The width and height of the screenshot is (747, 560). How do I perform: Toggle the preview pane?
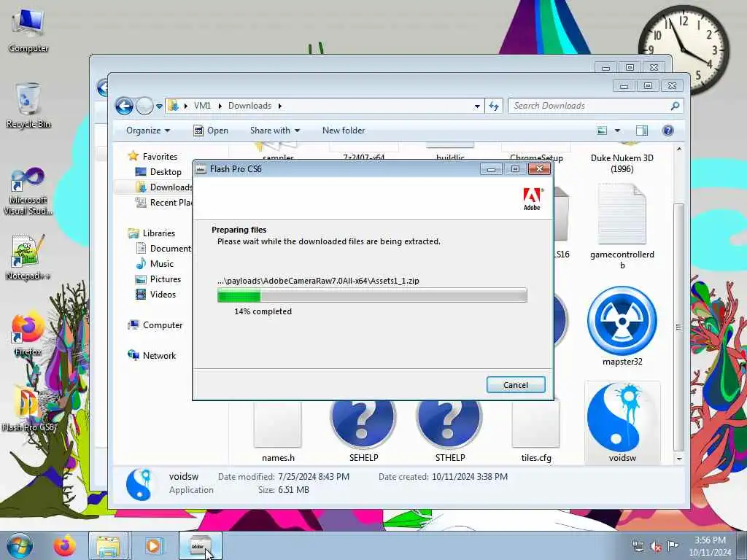point(642,131)
